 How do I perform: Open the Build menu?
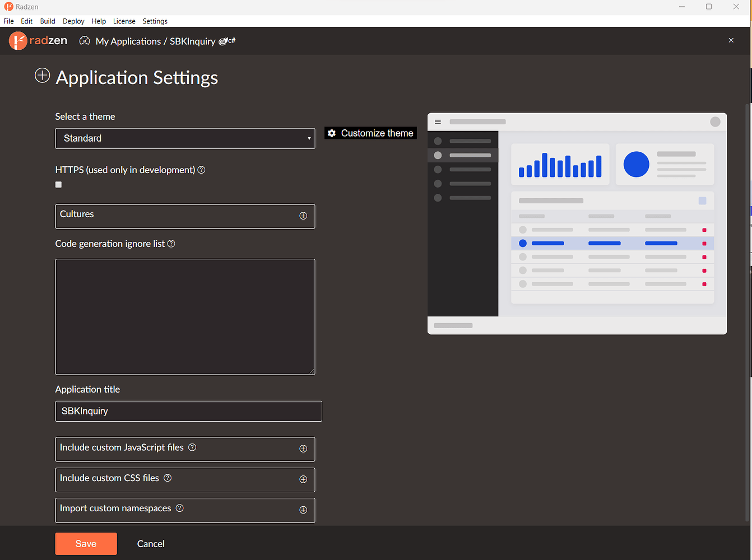point(48,21)
